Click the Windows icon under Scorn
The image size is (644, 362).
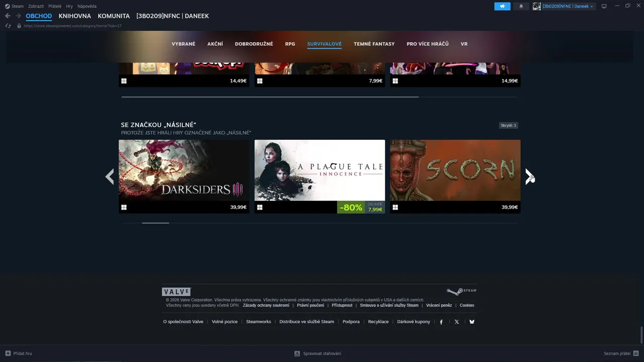pyautogui.click(x=395, y=207)
